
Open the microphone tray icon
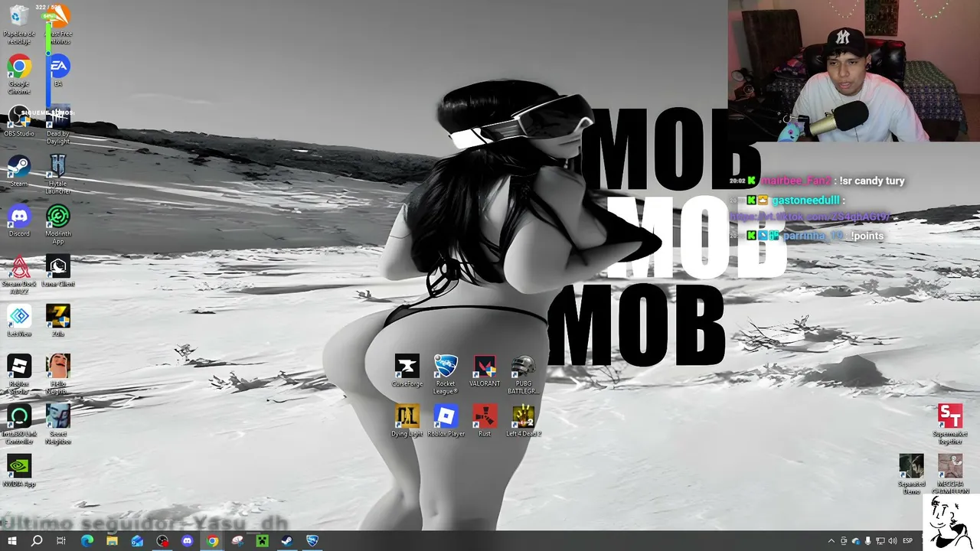(x=868, y=541)
